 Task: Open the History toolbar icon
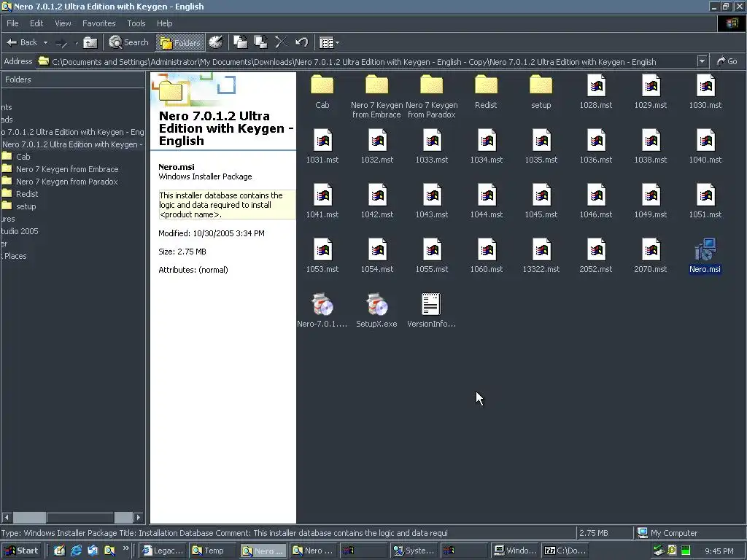point(216,42)
